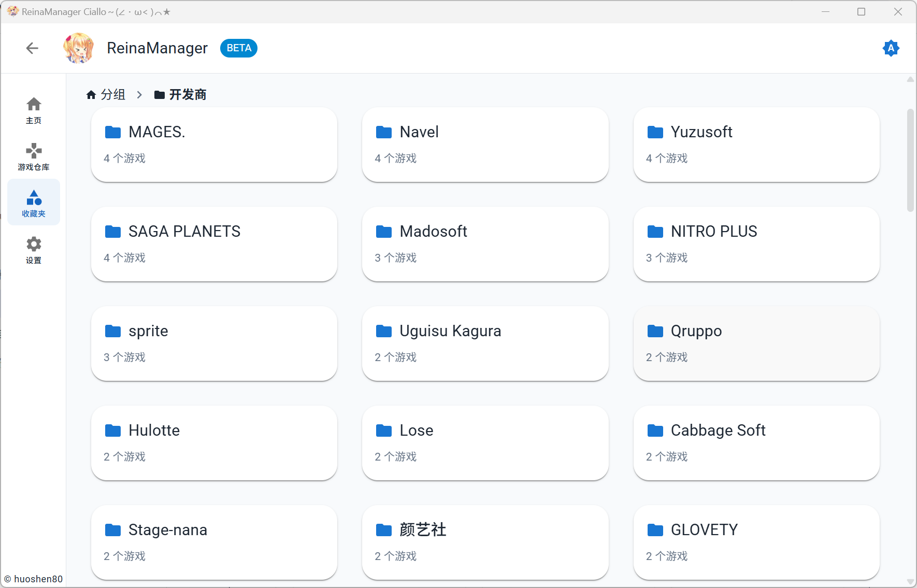The image size is (917, 588).
Task: Click the Lose folder icon
Action: (x=384, y=431)
